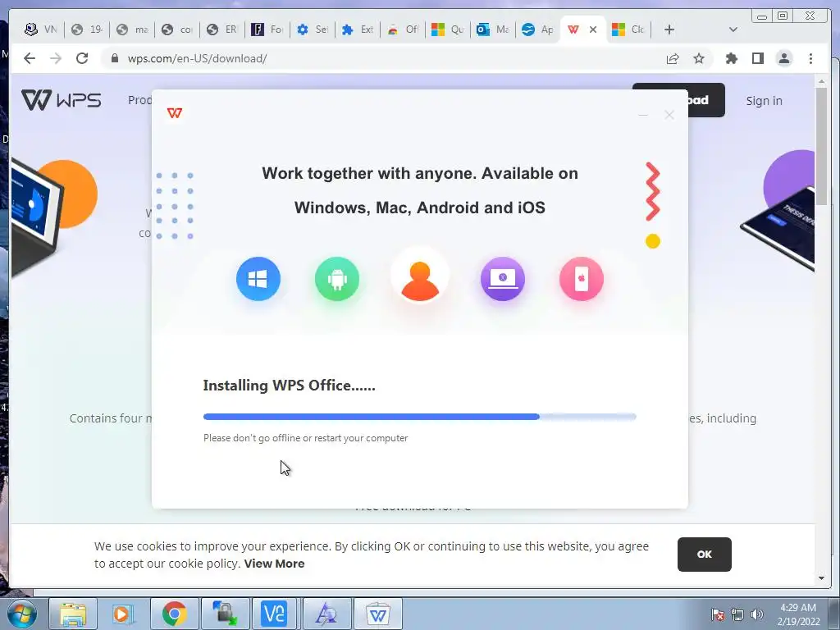840x630 pixels.
Task: Click the network tray icon
Action: click(737, 614)
